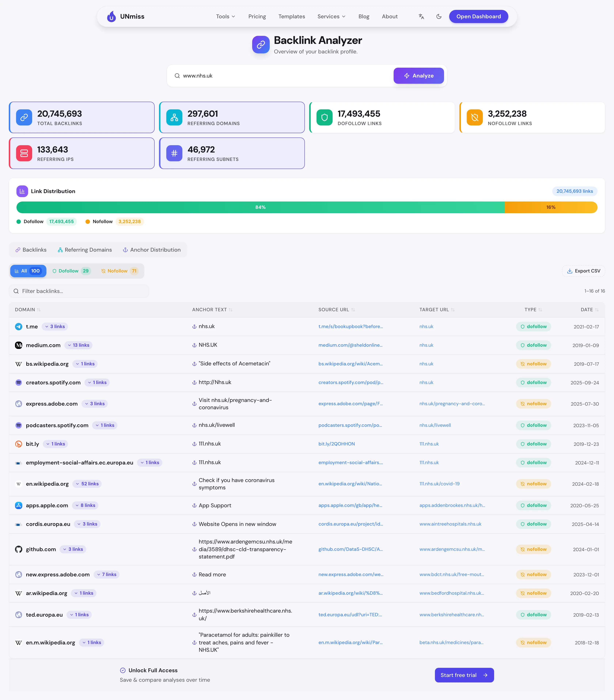Image resolution: width=614 pixels, height=700 pixels.
Task: Expand t.me 3 links
Action: [55, 327]
